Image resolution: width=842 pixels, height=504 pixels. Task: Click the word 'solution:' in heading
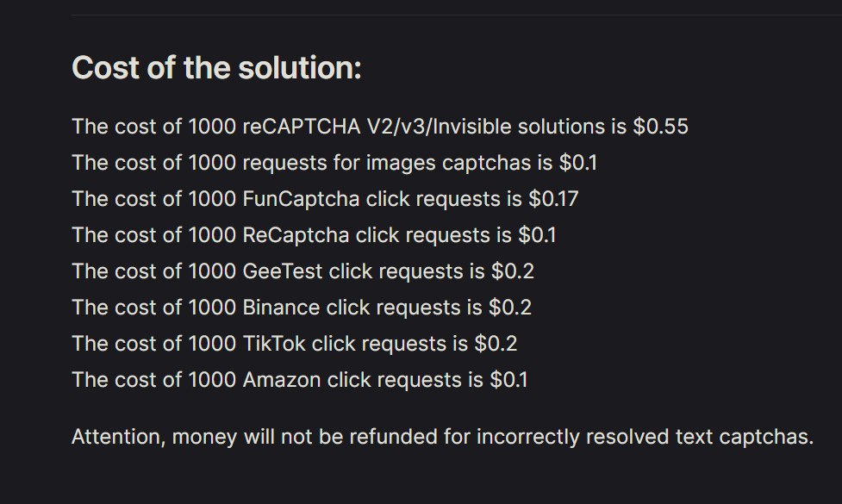300,67
